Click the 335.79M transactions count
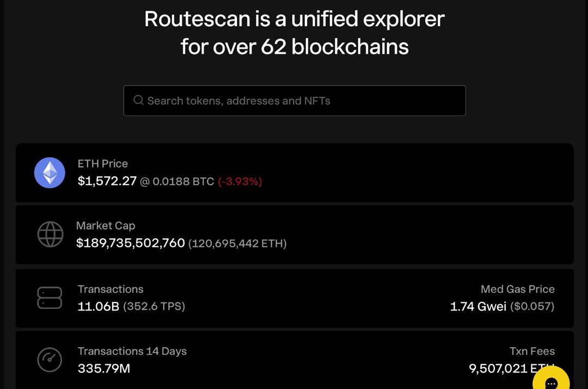This screenshot has width=588, height=389. pyautogui.click(x=104, y=369)
